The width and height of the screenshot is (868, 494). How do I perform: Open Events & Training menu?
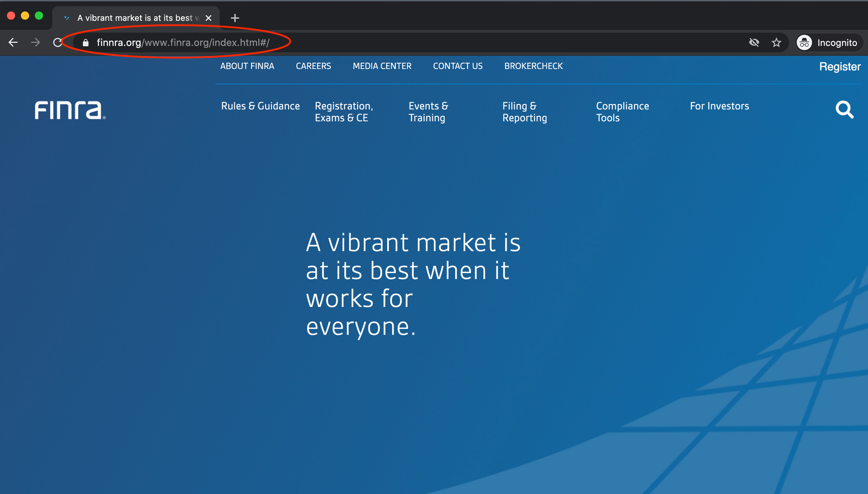click(x=428, y=112)
